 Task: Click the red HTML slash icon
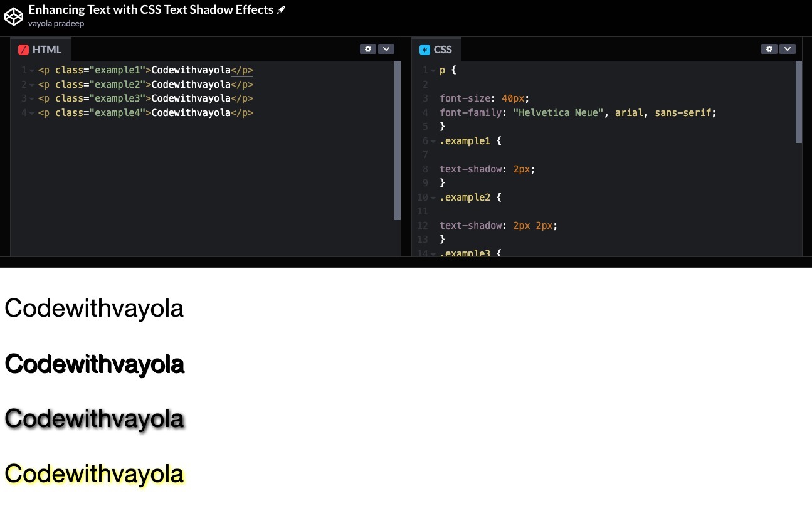[x=24, y=50]
